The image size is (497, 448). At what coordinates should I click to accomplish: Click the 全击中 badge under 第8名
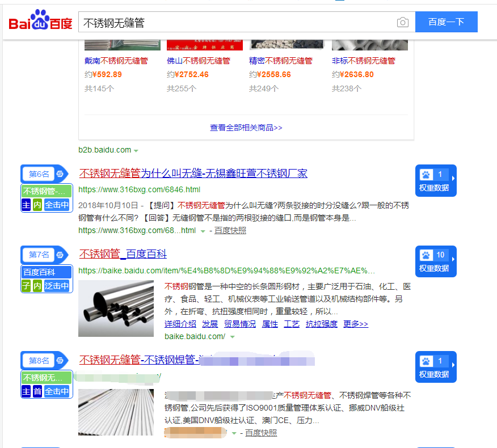pyautogui.click(x=57, y=392)
